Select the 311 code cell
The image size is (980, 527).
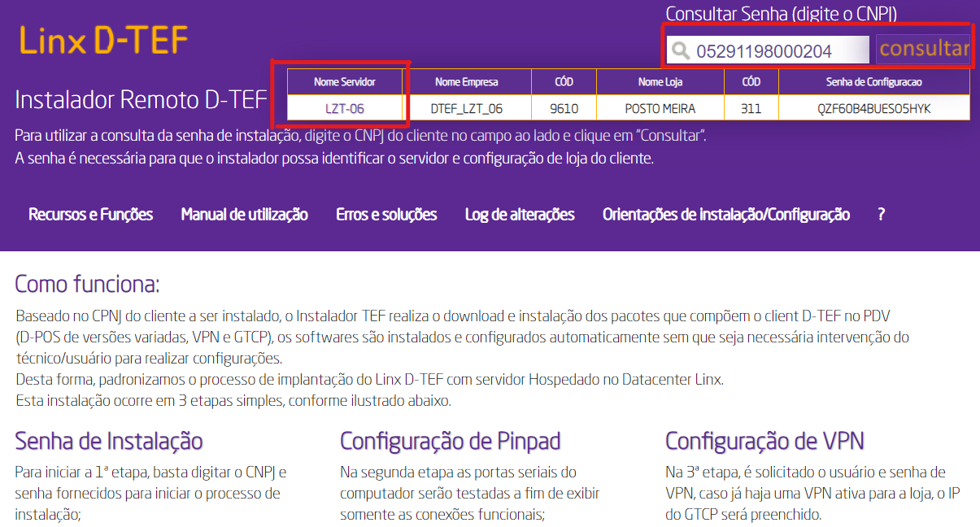coord(751,108)
